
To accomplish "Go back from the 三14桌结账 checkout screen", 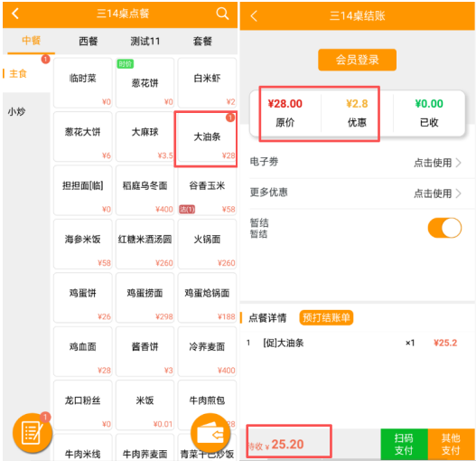I will point(254,15).
